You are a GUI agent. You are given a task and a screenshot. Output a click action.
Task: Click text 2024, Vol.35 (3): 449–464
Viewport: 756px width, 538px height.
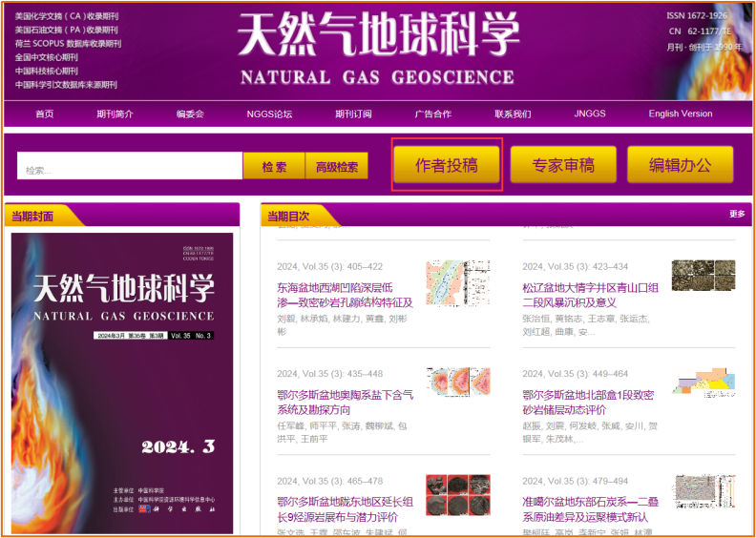[x=577, y=374]
